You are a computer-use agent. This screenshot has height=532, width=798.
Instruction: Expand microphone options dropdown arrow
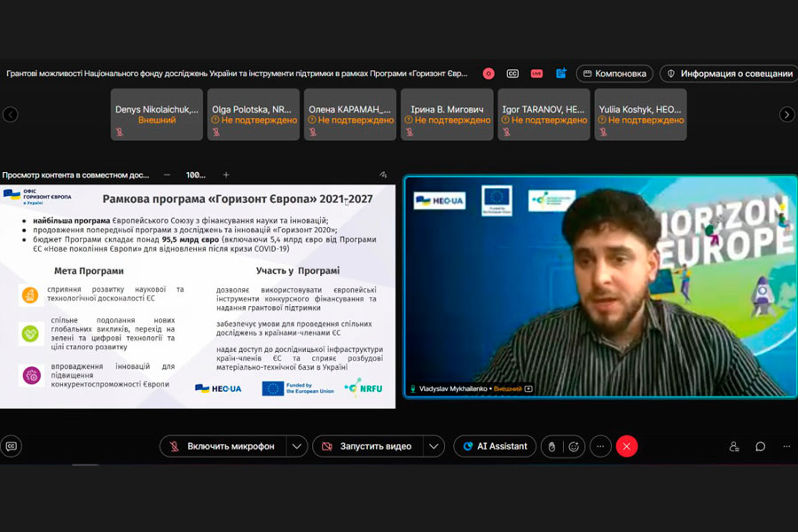[x=297, y=446]
